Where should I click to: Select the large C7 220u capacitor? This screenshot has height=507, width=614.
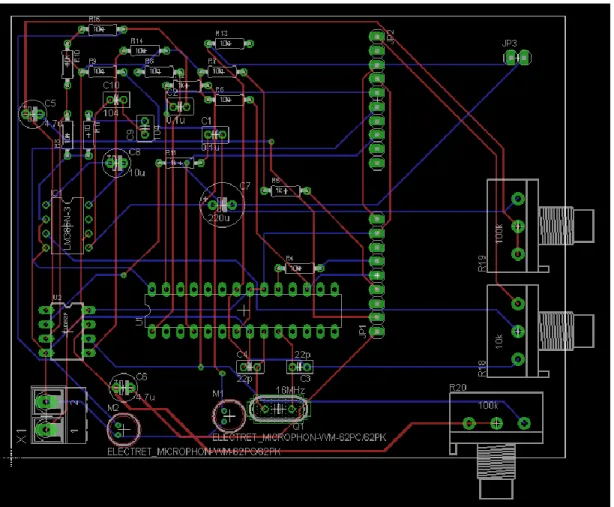222,205
